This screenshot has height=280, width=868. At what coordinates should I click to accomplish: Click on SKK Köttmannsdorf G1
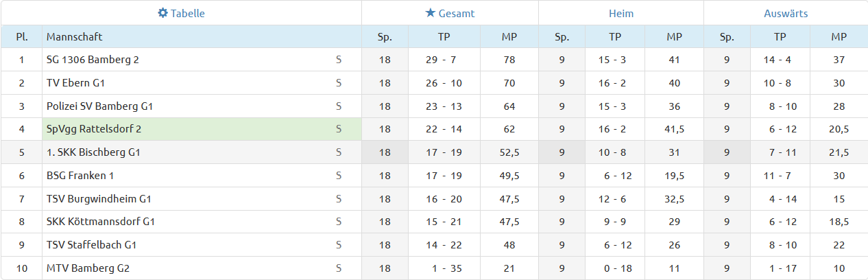pos(101,222)
